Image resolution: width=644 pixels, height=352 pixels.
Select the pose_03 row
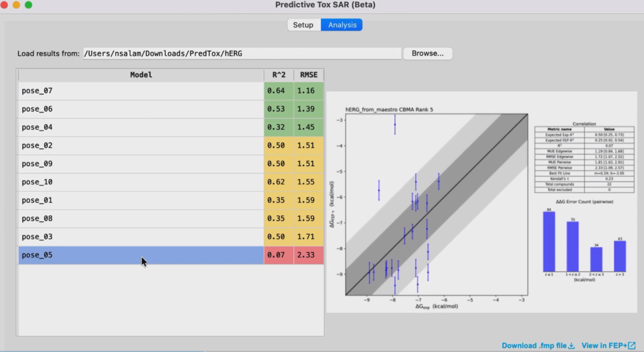(171, 236)
